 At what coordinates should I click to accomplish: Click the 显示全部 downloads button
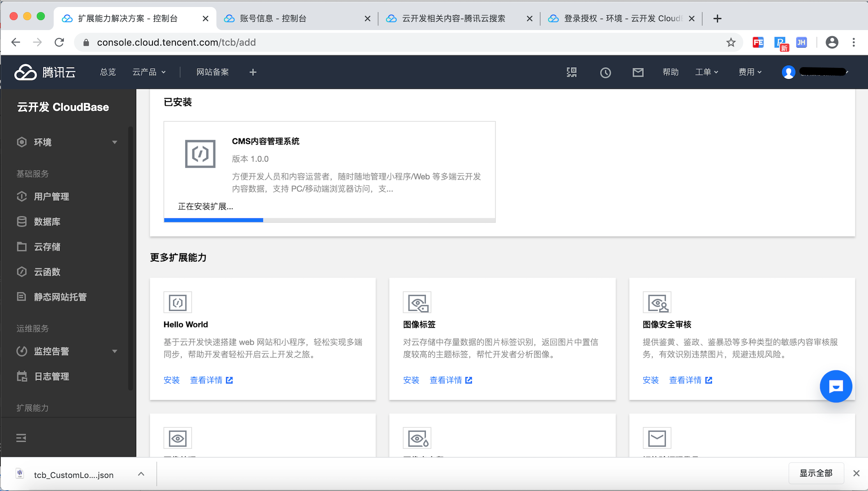point(816,473)
